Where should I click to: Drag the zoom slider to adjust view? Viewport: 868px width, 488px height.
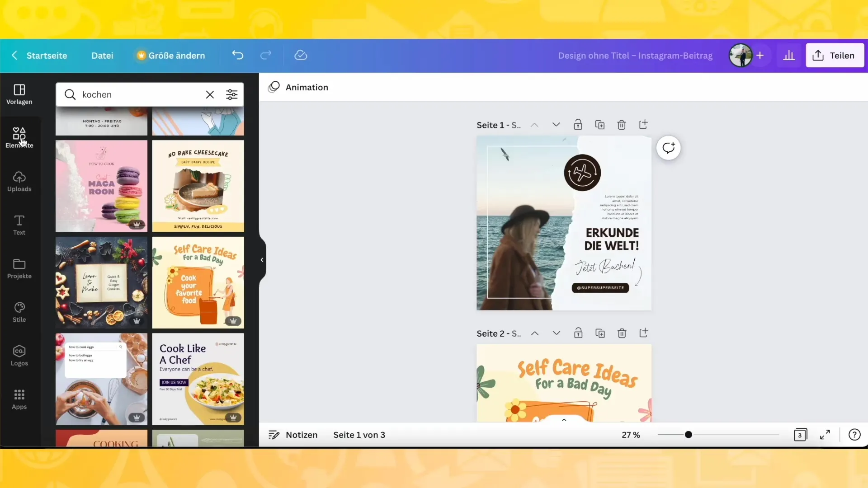[689, 434]
